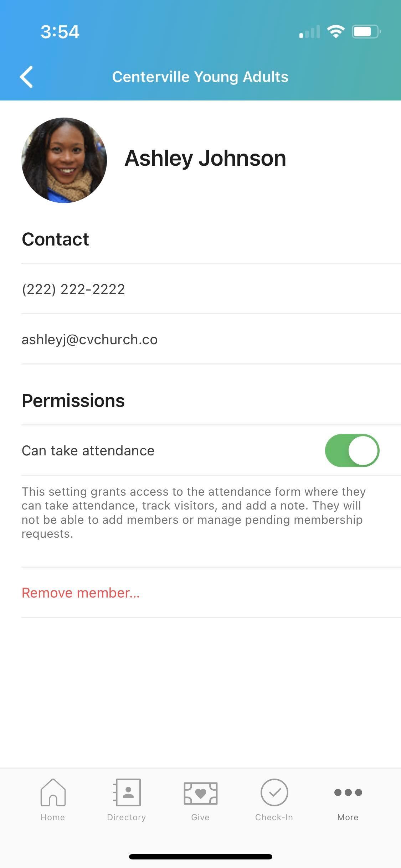Tap the Ashley Johnson name heading
Screen dimensions: 401x868
205,158
